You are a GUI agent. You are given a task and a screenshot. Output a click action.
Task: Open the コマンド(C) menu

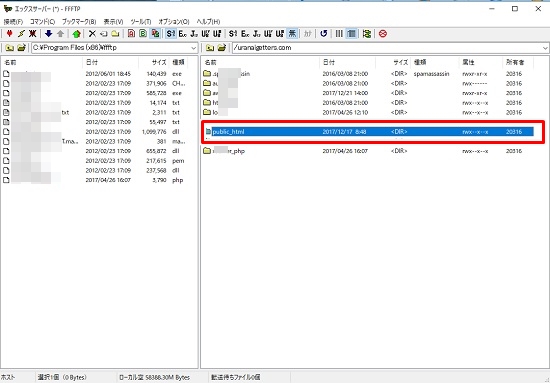42,22
